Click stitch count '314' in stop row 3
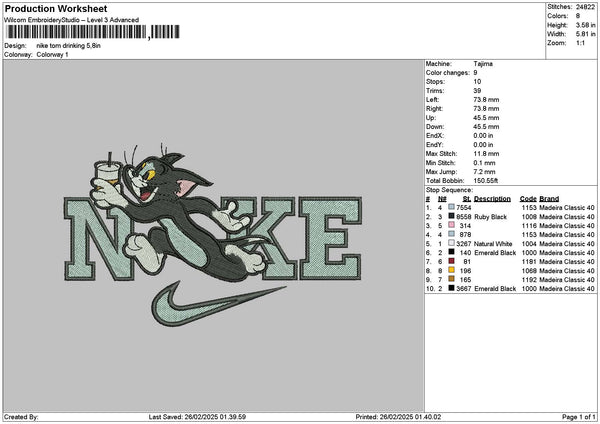Image resolution: width=600 pixels, height=424 pixels. tap(465, 225)
